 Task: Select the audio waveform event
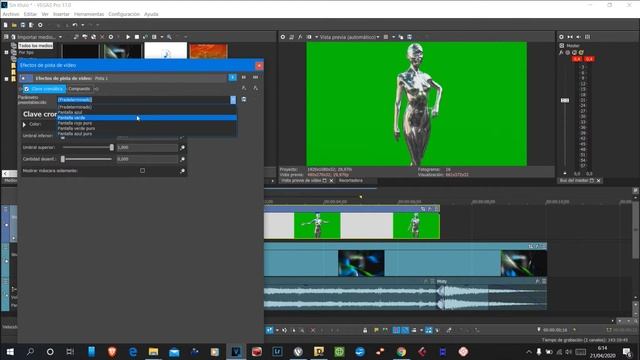405,297
